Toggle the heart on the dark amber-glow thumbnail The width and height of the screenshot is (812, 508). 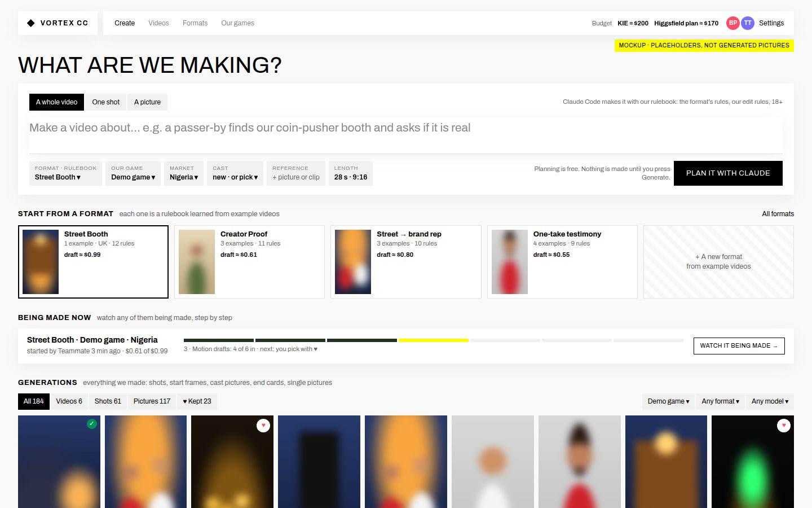(x=263, y=426)
